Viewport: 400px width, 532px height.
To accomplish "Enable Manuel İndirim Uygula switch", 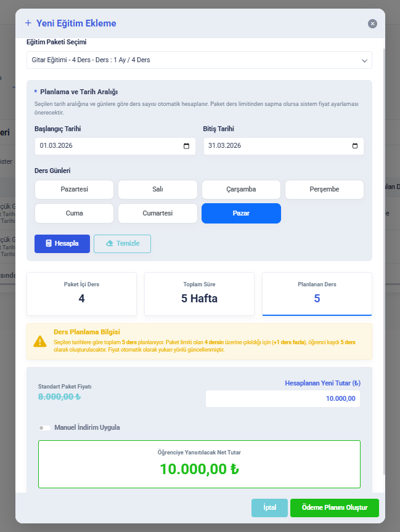I will (x=44, y=427).
